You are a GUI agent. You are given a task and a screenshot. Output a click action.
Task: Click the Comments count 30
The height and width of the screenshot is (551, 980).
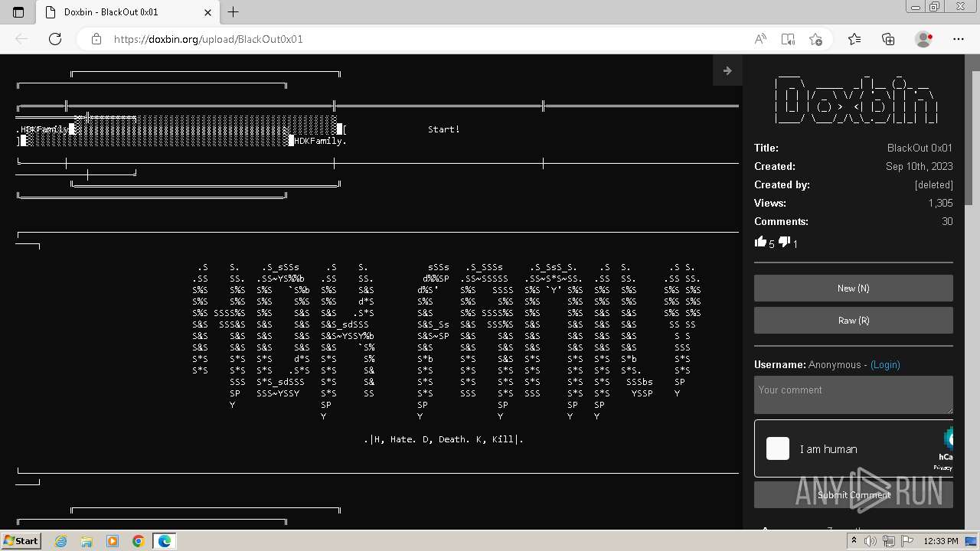pos(947,221)
